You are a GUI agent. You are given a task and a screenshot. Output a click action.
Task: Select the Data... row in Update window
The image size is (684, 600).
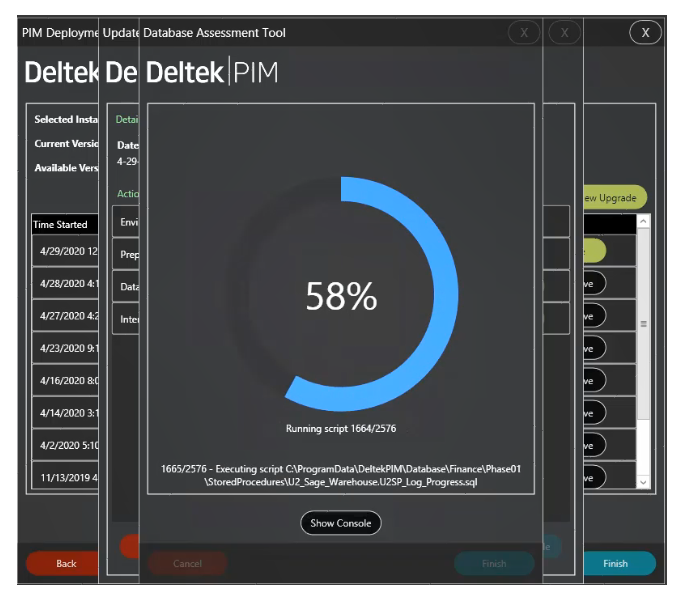126,286
